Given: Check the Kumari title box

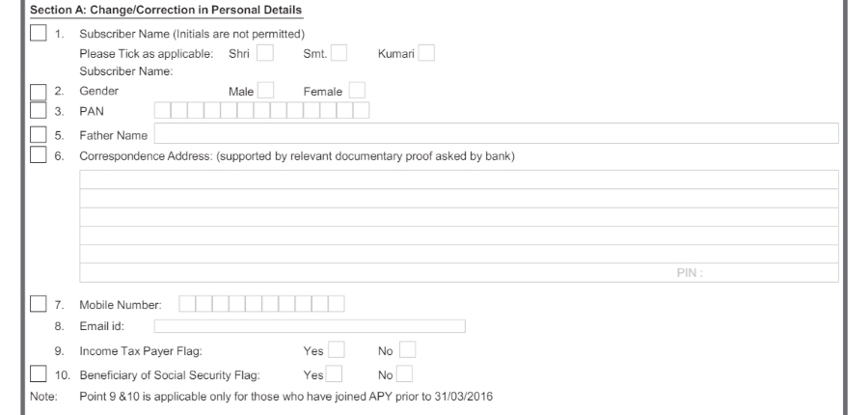Looking at the screenshot, I should (x=426, y=53).
